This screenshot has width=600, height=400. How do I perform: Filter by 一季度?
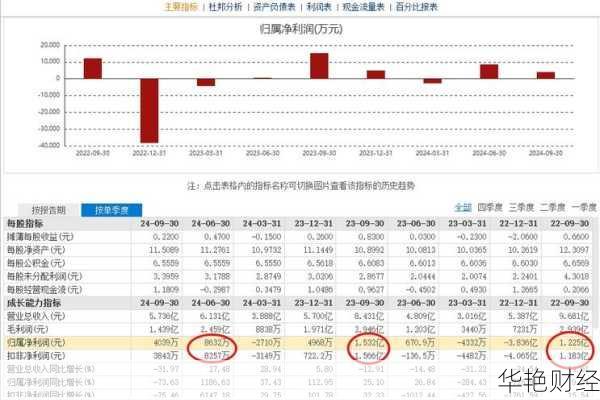pos(584,207)
